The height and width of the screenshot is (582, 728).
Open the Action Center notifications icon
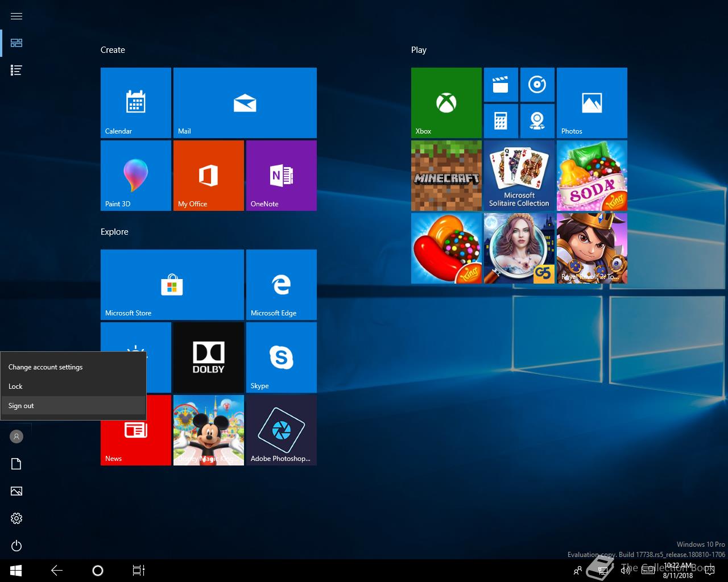coord(709,571)
